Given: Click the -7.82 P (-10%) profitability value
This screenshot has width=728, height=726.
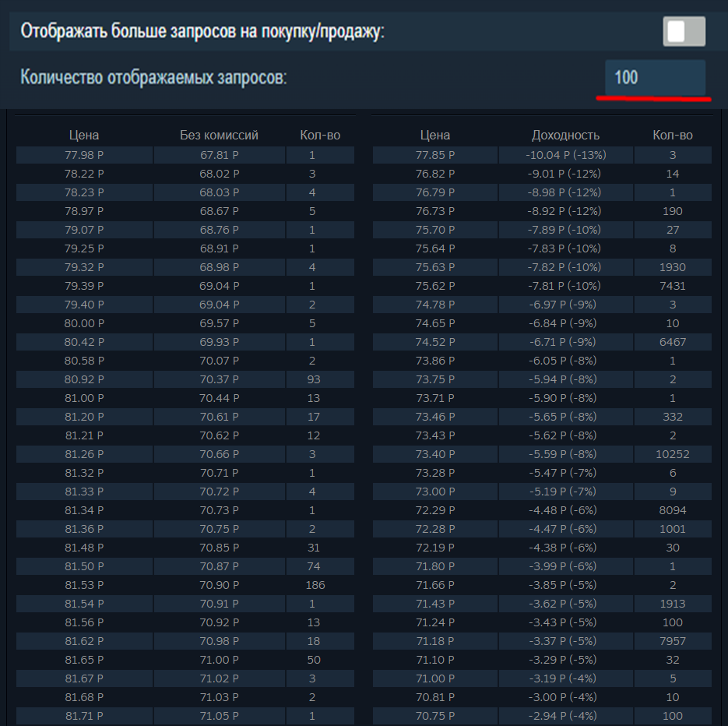Looking at the screenshot, I should pyautogui.click(x=564, y=267).
